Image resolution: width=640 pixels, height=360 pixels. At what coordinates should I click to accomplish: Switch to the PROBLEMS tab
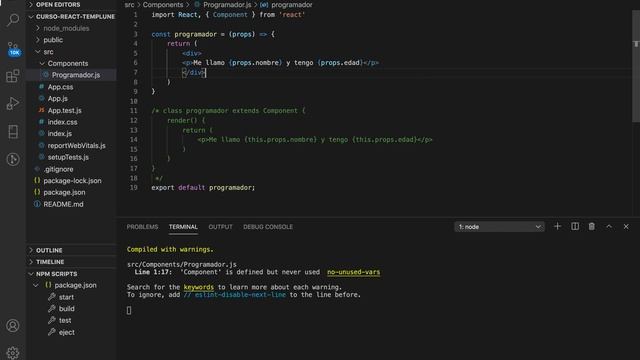[x=142, y=227]
